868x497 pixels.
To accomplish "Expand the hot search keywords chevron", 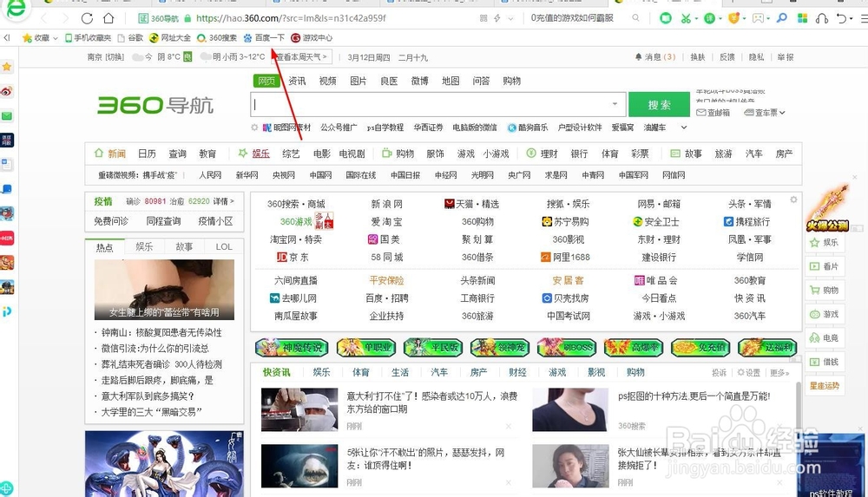I will (684, 128).
